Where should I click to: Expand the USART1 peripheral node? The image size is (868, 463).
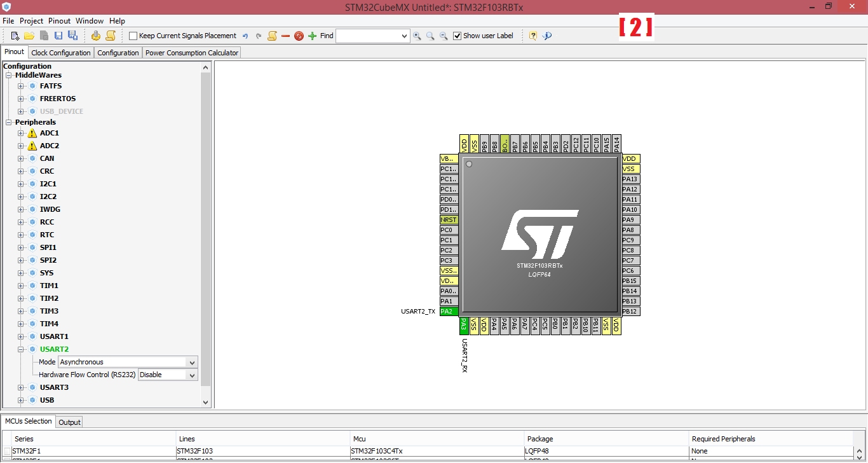[21, 336]
